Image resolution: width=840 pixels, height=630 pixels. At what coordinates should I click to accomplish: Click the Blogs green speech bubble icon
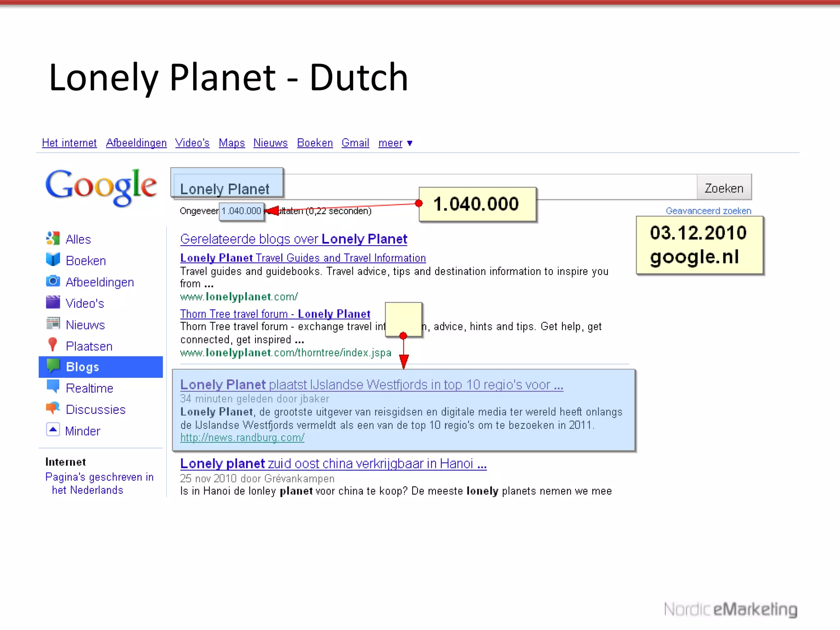click(x=53, y=366)
